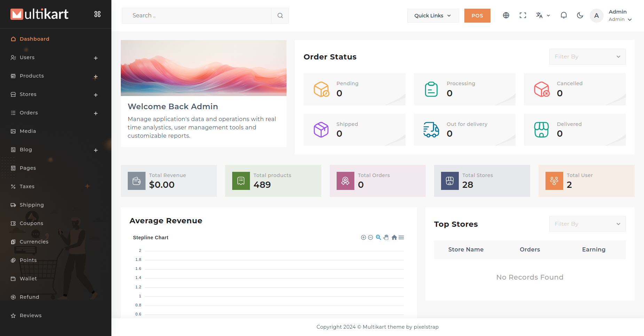Toggle sidebar with the grid icon

(97, 14)
